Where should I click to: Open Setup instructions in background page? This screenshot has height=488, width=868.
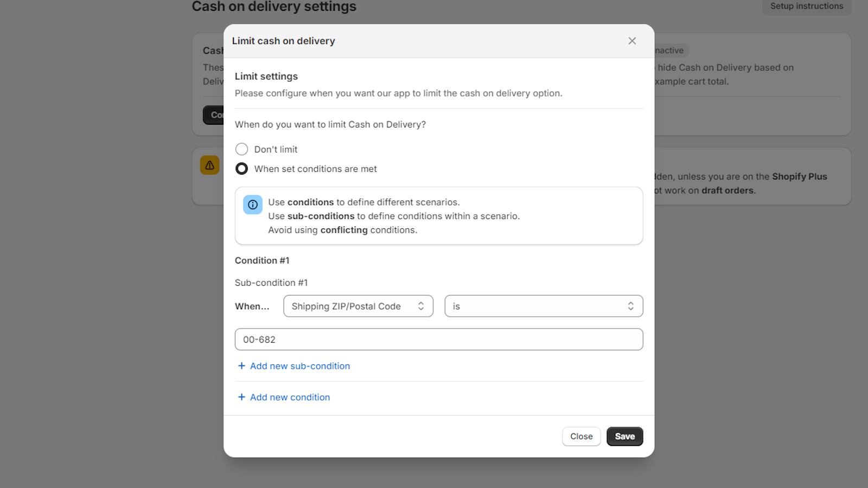[807, 7]
